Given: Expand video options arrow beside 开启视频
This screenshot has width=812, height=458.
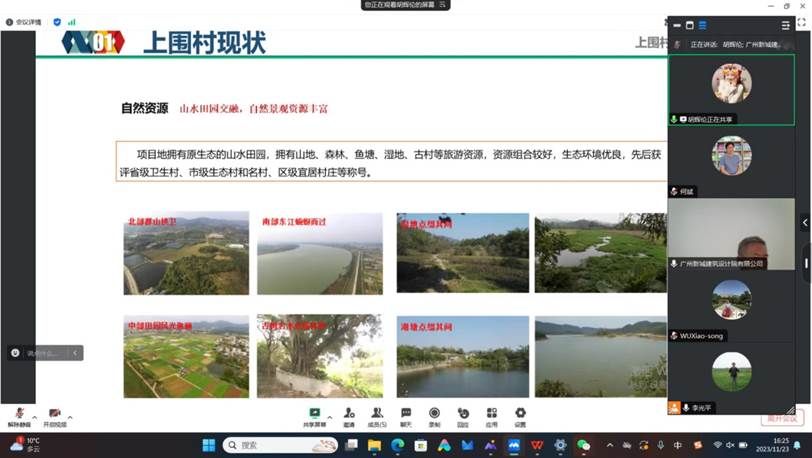Looking at the screenshot, I should [x=72, y=415].
